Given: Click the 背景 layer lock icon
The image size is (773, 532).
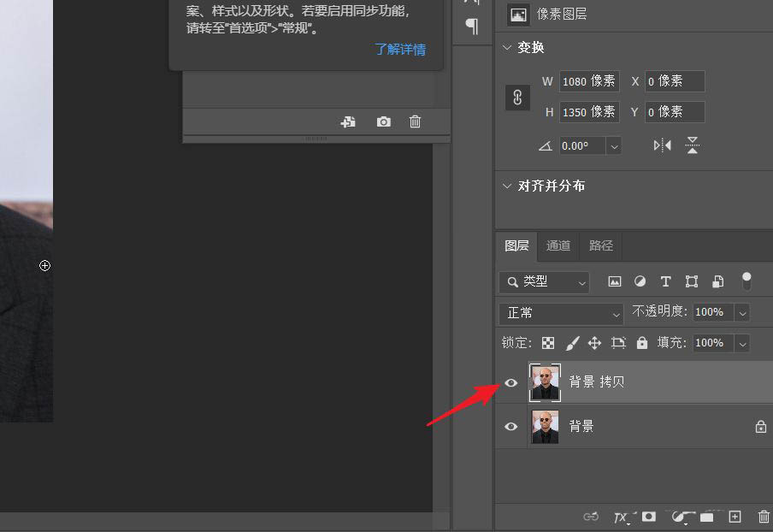Looking at the screenshot, I should click(x=761, y=427).
